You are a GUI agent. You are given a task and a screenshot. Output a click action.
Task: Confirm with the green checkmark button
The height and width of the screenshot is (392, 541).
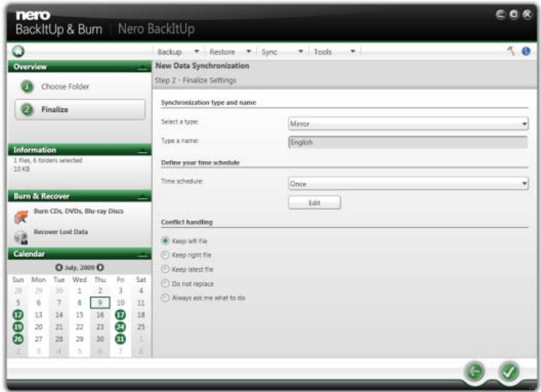(509, 372)
